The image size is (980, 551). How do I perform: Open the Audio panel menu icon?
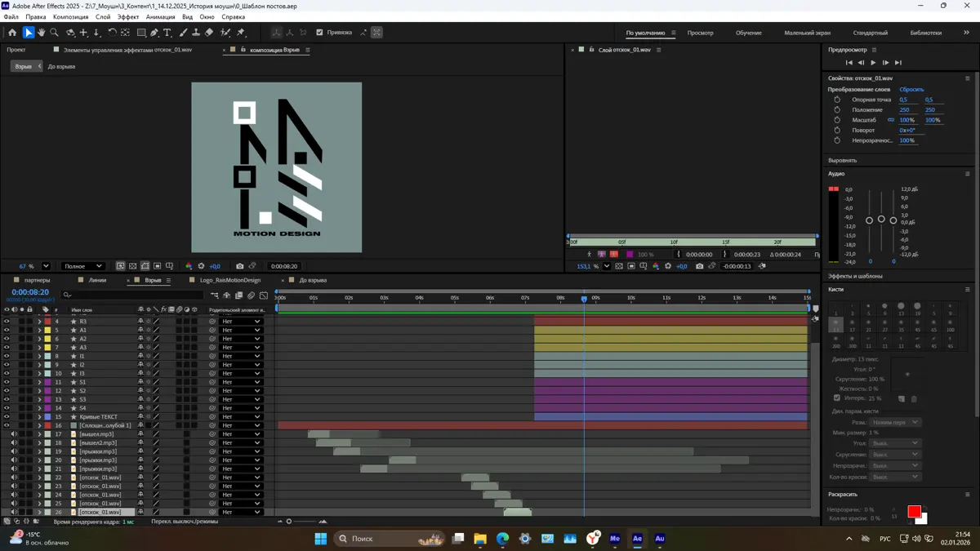[x=968, y=174]
